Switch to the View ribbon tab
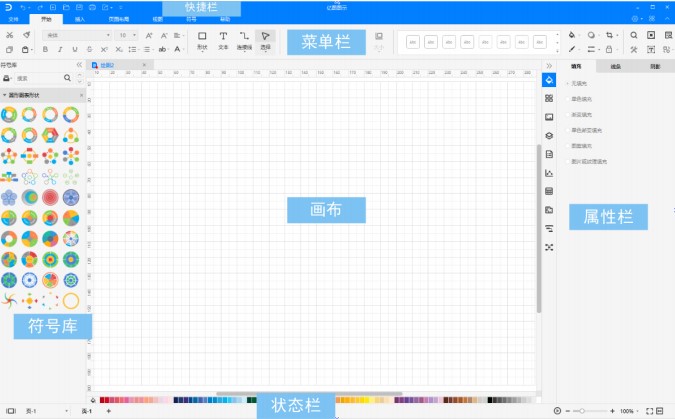 158,19
